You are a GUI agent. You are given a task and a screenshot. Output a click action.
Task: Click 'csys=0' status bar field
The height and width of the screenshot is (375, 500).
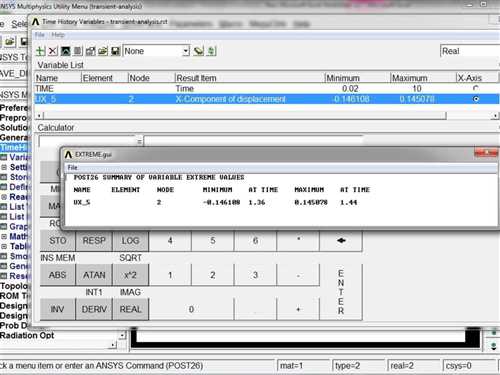tap(469, 366)
